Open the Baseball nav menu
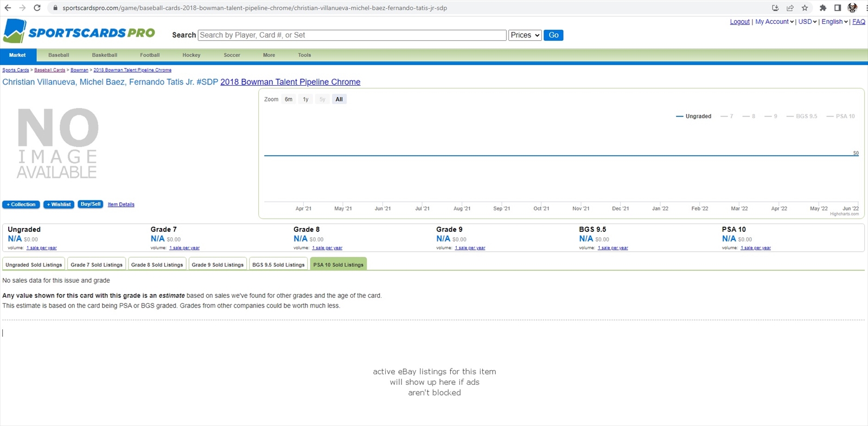 click(x=59, y=55)
